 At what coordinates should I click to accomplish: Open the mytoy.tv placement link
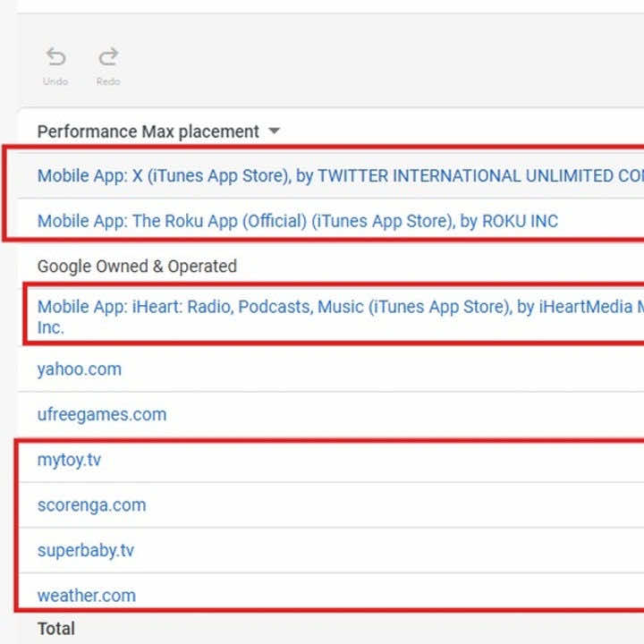click(x=69, y=460)
